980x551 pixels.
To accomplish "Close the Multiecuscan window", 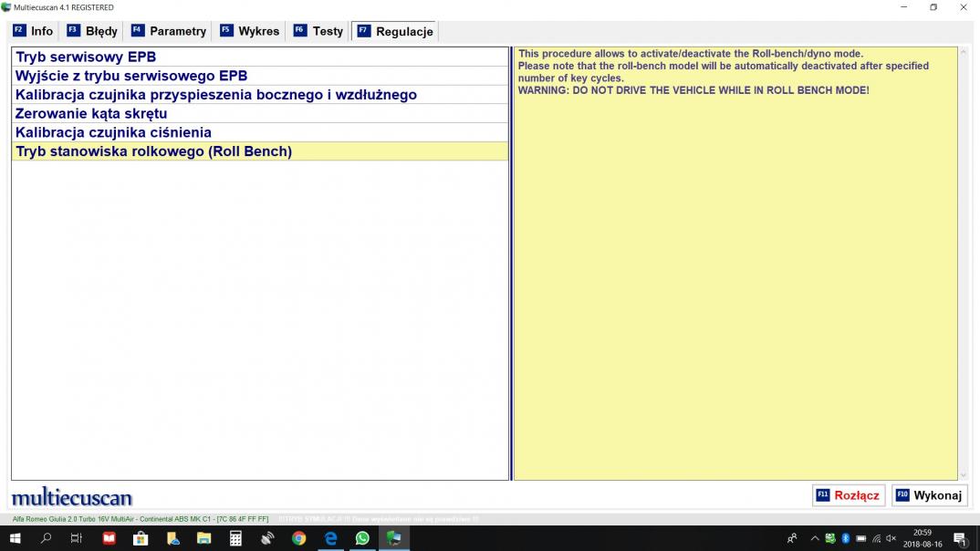I will click(964, 7).
